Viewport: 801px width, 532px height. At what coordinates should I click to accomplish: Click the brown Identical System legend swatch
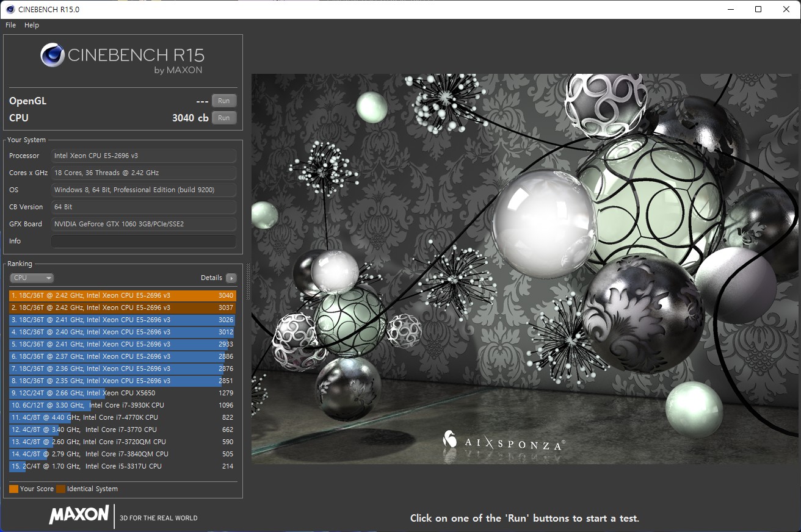tap(60, 489)
